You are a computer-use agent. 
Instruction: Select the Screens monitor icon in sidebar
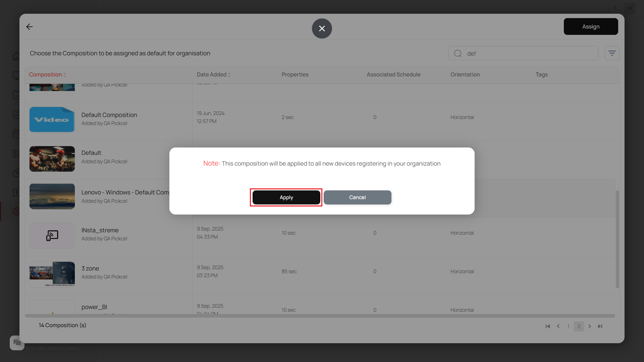coord(17,75)
